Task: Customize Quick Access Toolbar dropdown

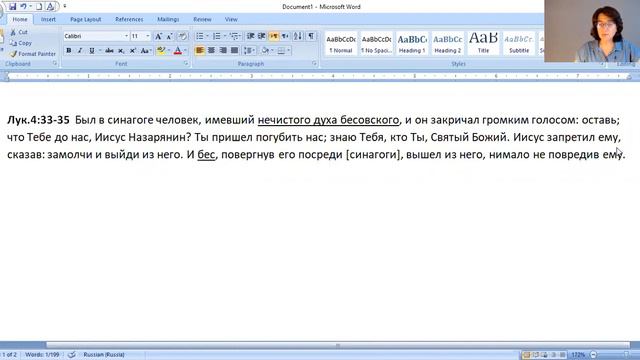Action: point(64,6)
